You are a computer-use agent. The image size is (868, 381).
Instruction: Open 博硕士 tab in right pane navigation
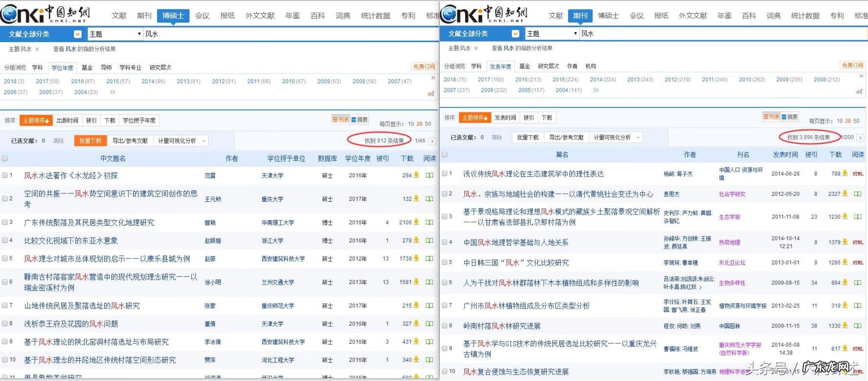pos(608,16)
